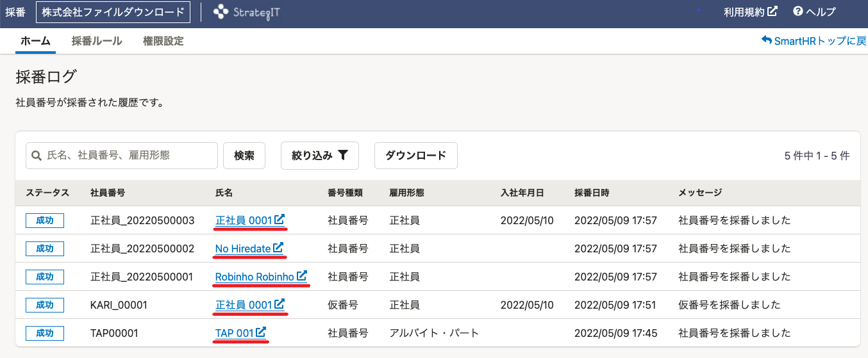Switch to the 権限設定 tab
868x358 pixels.
(x=163, y=41)
